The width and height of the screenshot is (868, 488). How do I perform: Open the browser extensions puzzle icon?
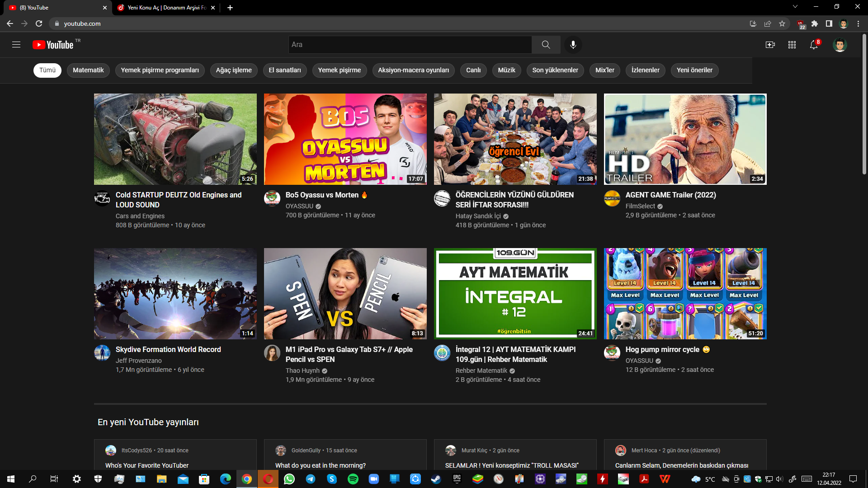click(815, 23)
